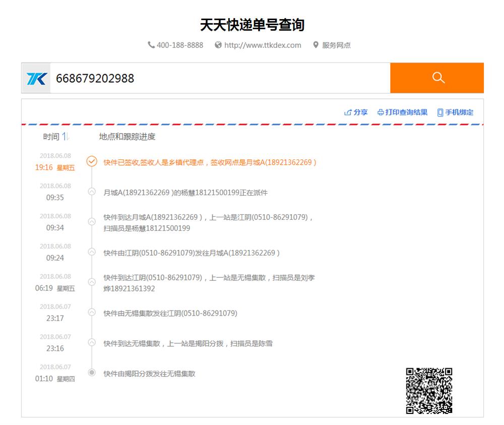Click the 06:19 星期五 timestamp

[x=55, y=288]
